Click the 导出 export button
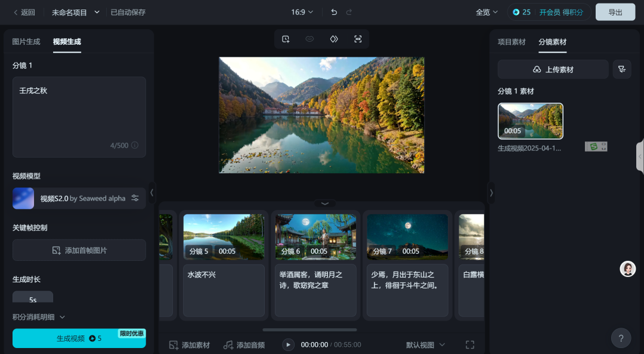The height and width of the screenshot is (354, 644). coord(615,11)
